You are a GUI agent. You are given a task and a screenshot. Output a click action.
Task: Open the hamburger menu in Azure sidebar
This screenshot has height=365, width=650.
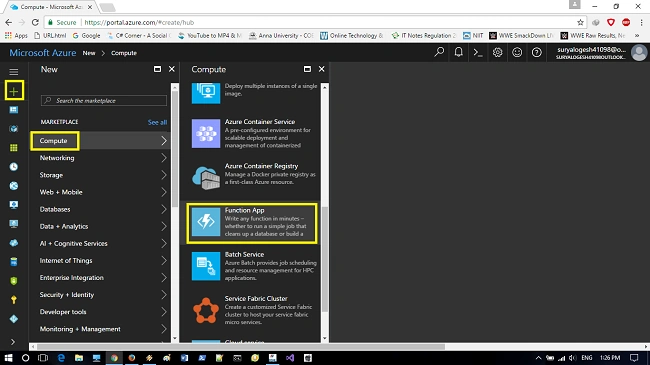coord(14,72)
